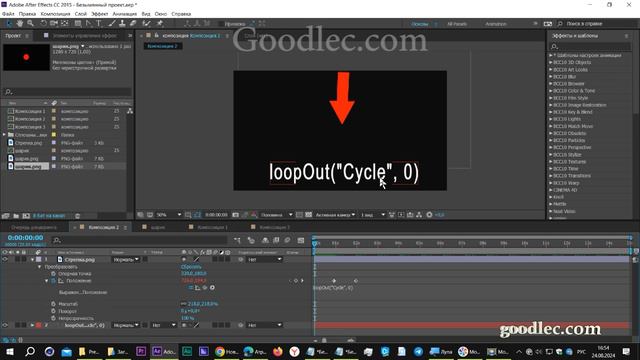Open blending mode dropdown for Стрелка.png layer
The image size is (640, 360).
pyautogui.click(x=126, y=260)
